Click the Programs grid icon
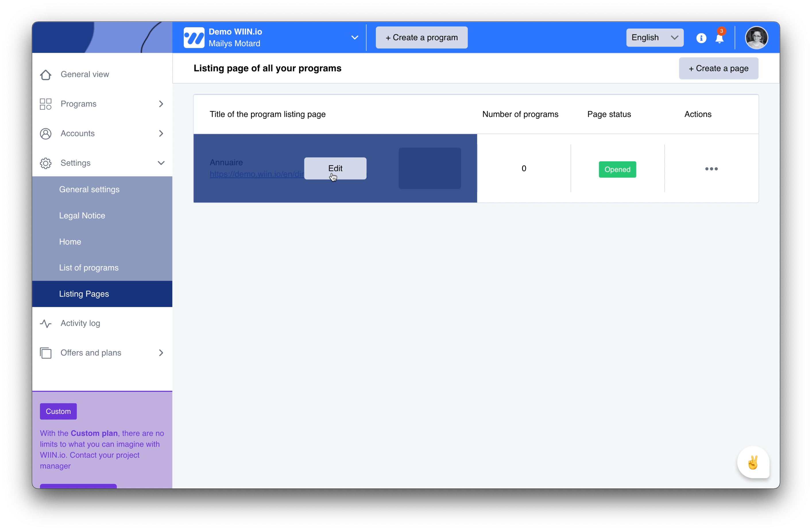Screen dimensions: 812x531 pos(45,104)
